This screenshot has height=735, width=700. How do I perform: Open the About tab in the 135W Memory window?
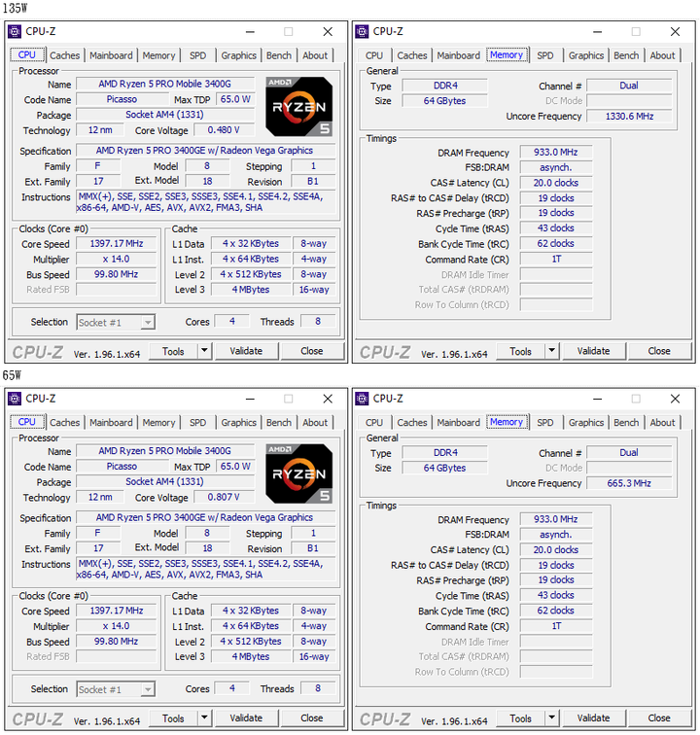click(662, 55)
